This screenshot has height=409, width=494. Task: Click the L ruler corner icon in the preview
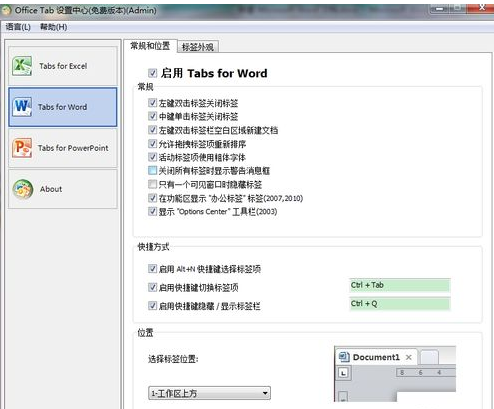point(343,372)
